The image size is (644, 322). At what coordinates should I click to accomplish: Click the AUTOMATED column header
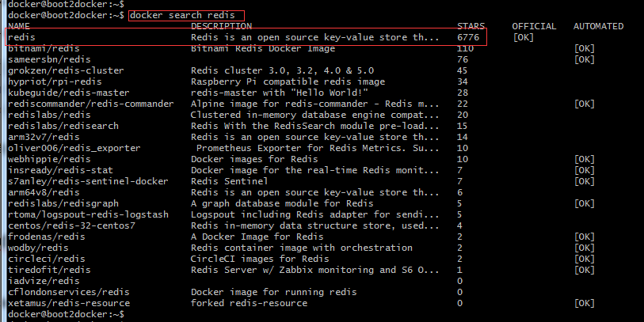click(x=598, y=26)
